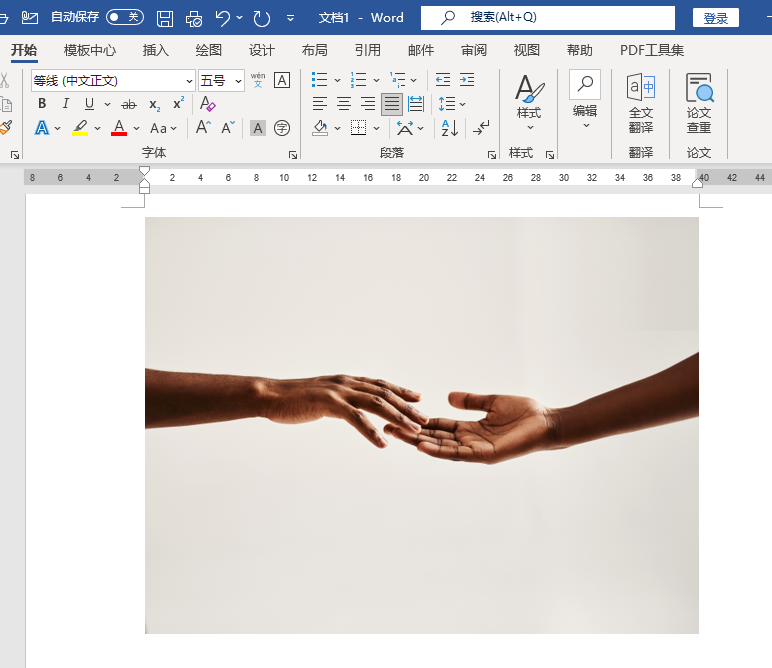Image resolution: width=772 pixels, height=668 pixels.
Task: Open the 模板中心 tab
Action: [x=90, y=50]
